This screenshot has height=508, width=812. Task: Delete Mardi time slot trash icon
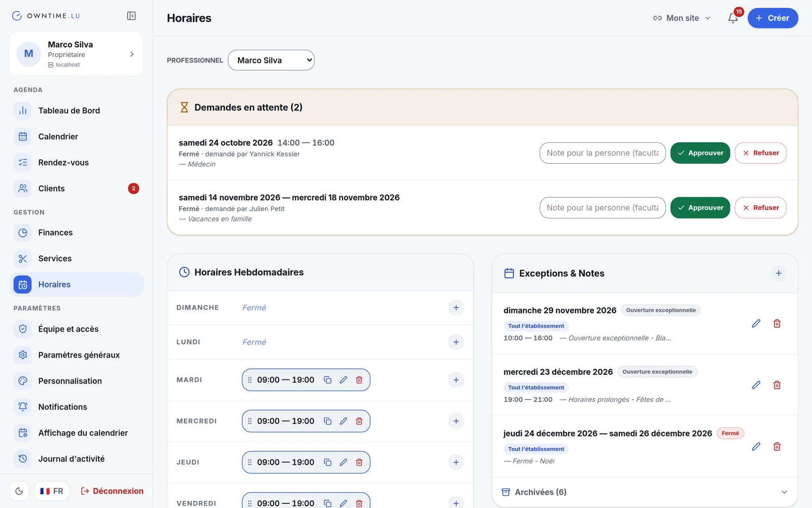(359, 380)
